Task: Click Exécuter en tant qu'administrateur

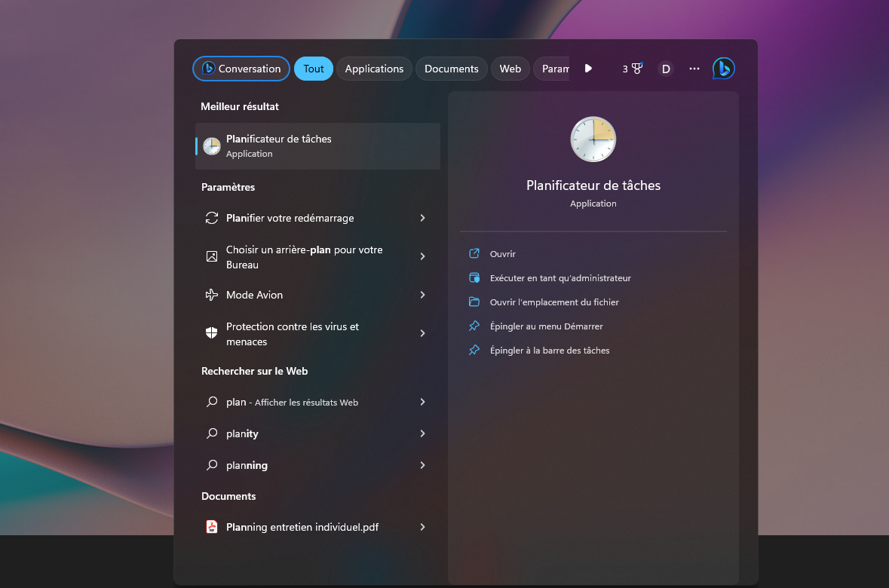Action: (x=560, y=278)
